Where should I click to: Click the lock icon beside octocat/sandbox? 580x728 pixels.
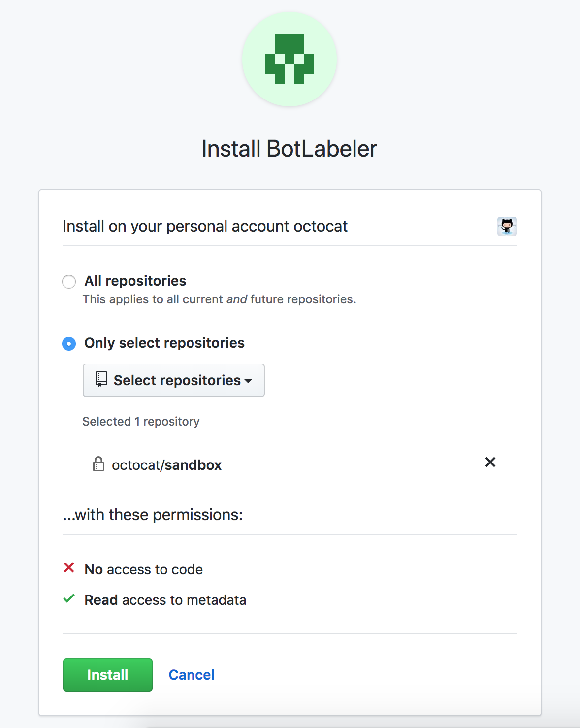tap(98, 464)
